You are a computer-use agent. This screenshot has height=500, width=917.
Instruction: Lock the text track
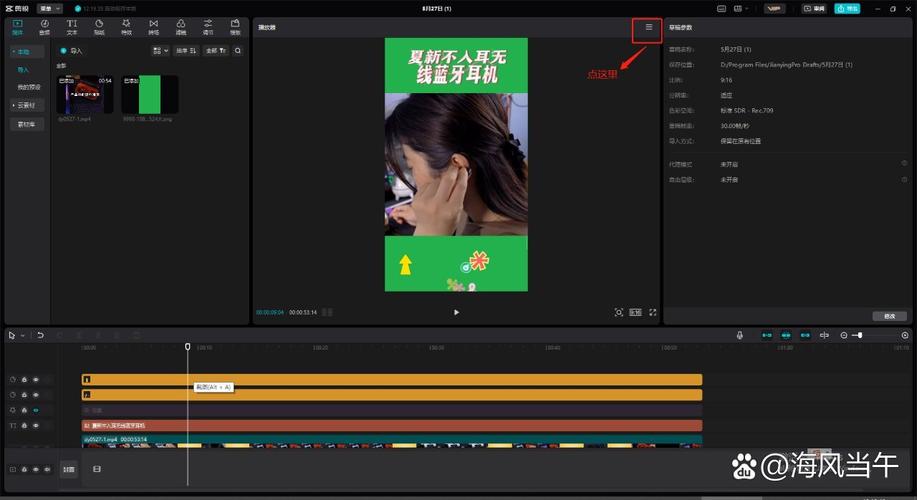coord(24,426)
